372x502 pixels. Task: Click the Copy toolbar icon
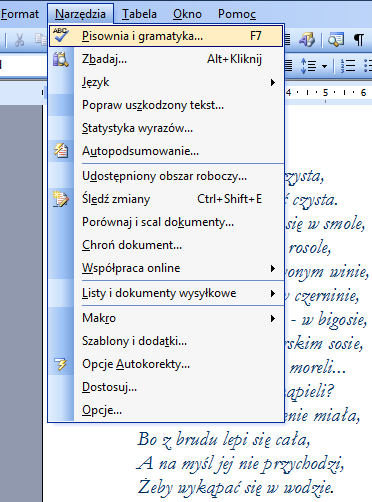coord(41,40)
